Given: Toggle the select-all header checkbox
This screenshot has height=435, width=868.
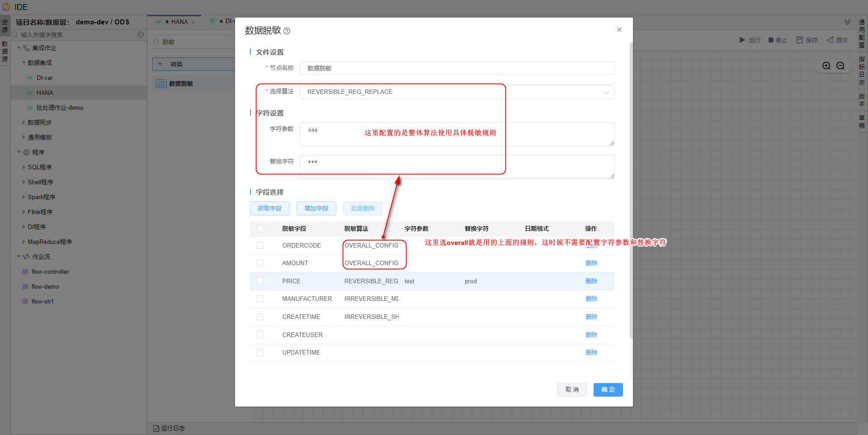Looking at the screenshot, I should [x=260, y=229].
